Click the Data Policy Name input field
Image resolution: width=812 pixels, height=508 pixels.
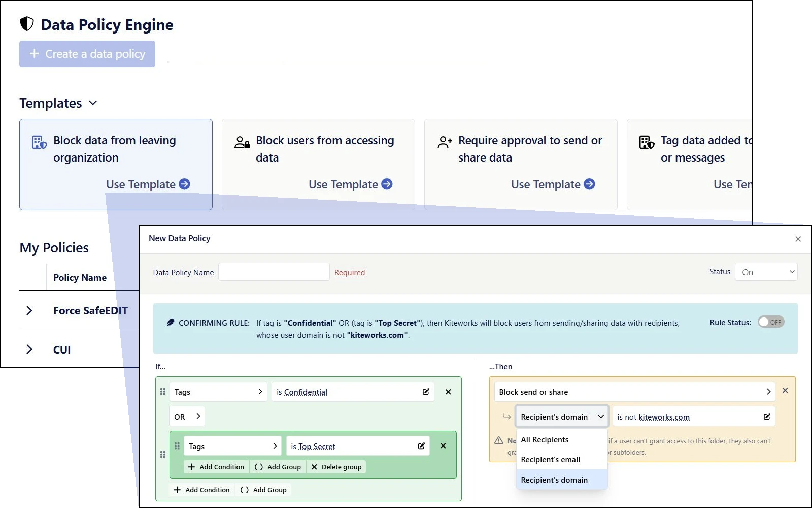click(x=274, y=272)
